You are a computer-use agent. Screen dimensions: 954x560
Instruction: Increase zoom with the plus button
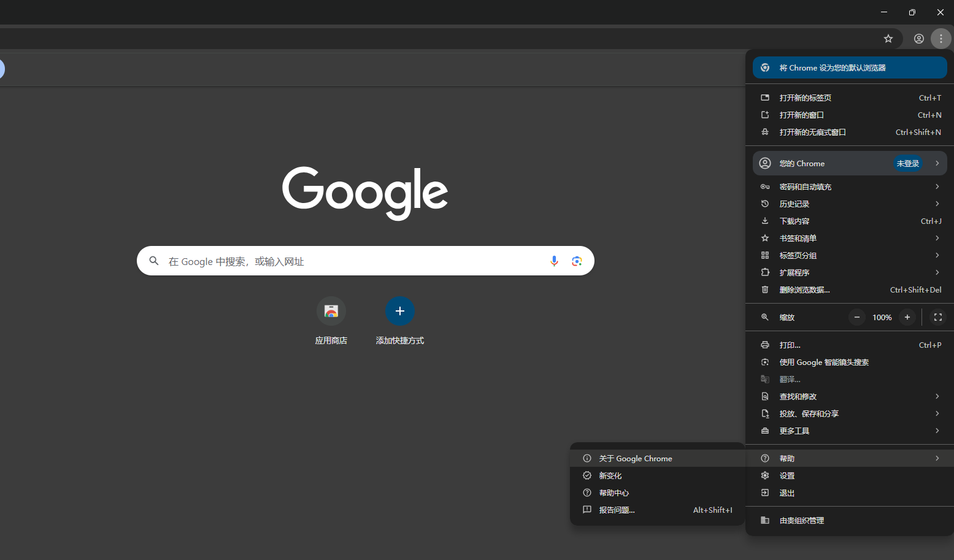[907, 317]
